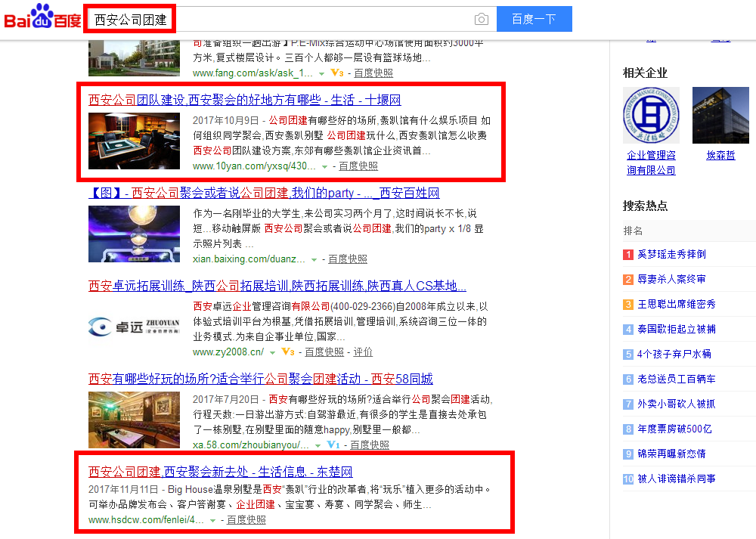
Task: Click the Baidu logo
Action: [42, 17]
